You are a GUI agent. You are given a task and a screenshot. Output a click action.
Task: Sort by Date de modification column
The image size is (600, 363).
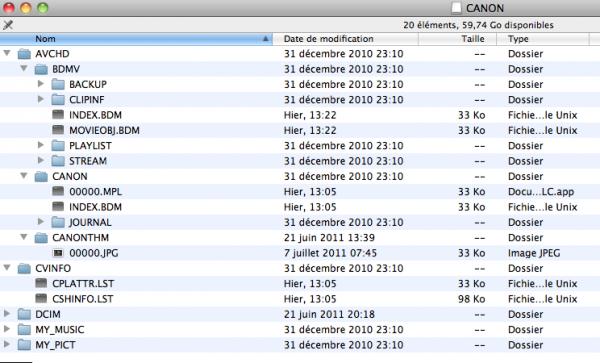346,39
